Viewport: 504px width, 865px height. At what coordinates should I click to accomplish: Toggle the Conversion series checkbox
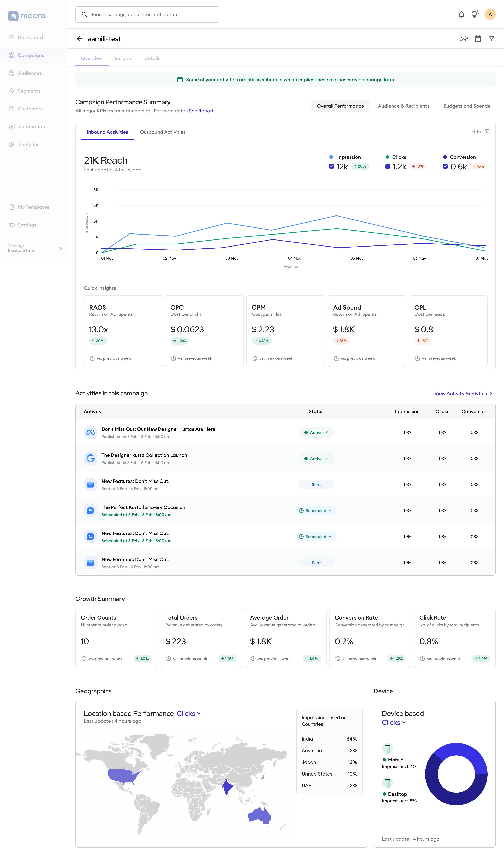pyautogui.click(x=445, y=166)
